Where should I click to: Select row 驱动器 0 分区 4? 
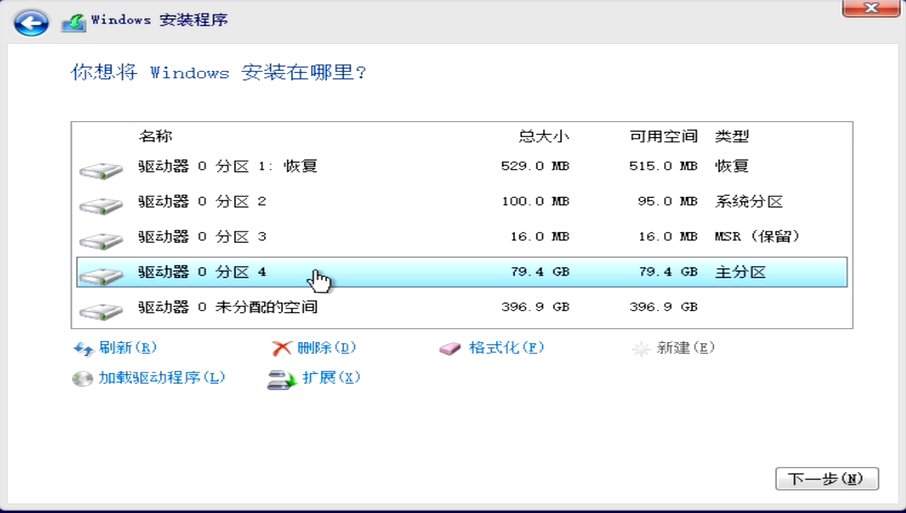(x=462, y=272)
